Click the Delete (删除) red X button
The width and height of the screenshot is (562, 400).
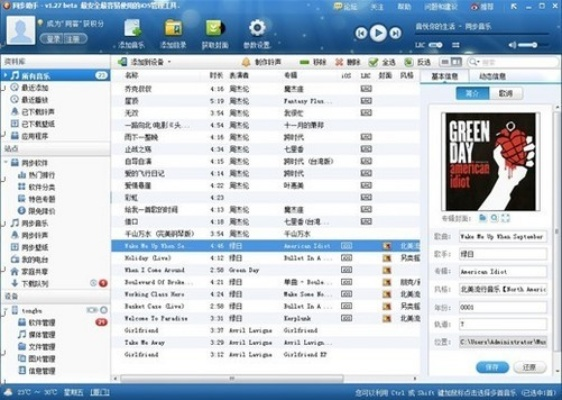[x=347, y=62]
